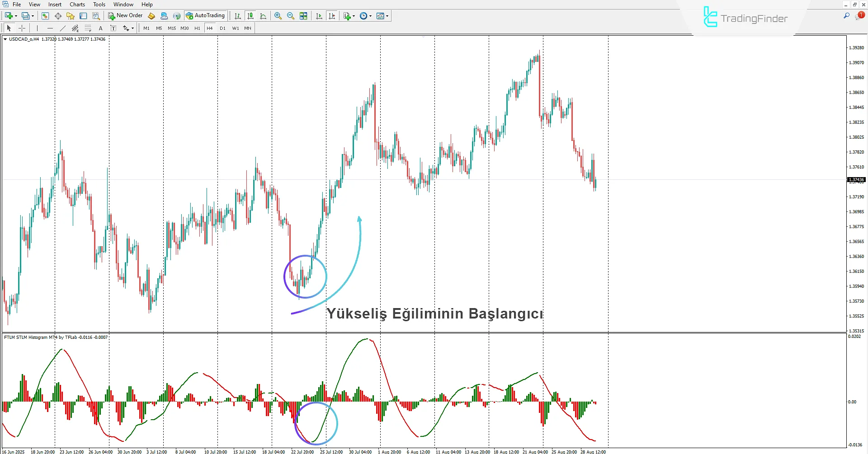Open the Charts menu

tap(77, 4)
